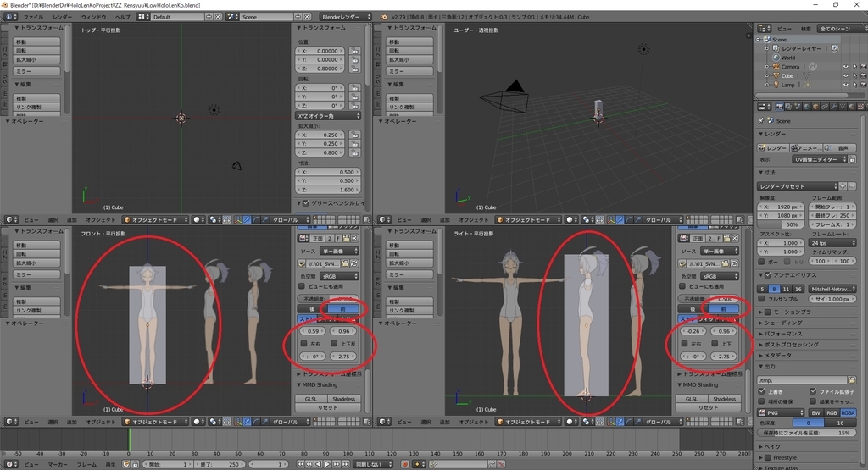This screenshot has width=868, height=470.
Task: Toggle the ファイル拡張子 checkbox
Action: [813, 391]
